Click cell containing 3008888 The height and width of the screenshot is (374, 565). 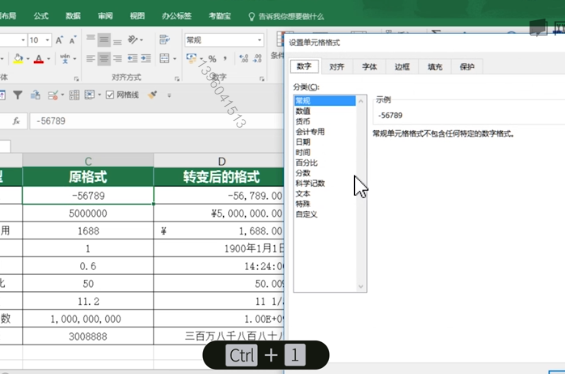point(88,337)
